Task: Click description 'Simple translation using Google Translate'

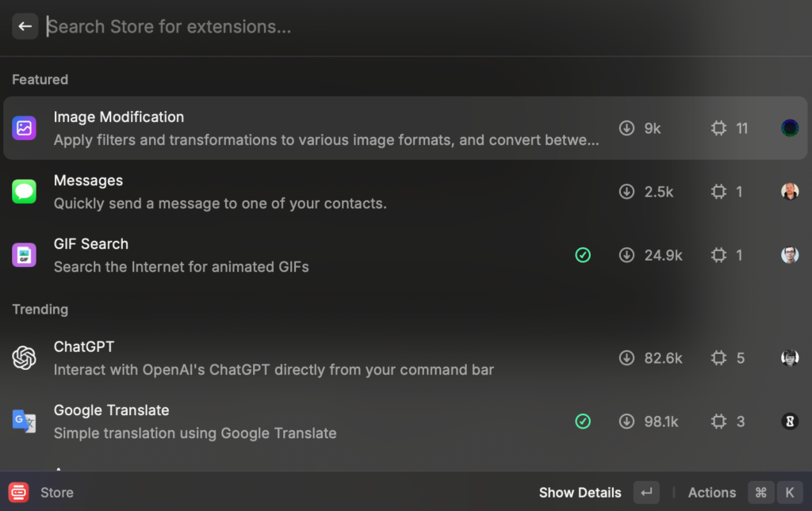Action: point(195,433)
